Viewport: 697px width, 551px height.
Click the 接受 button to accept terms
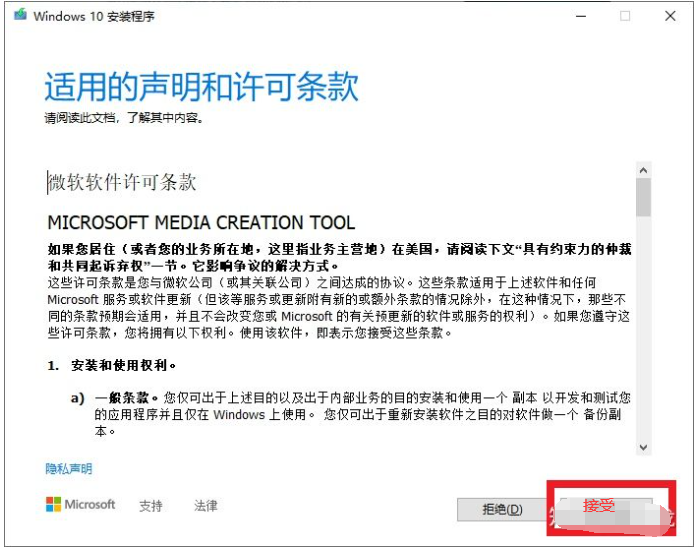(x=600, y=507)
